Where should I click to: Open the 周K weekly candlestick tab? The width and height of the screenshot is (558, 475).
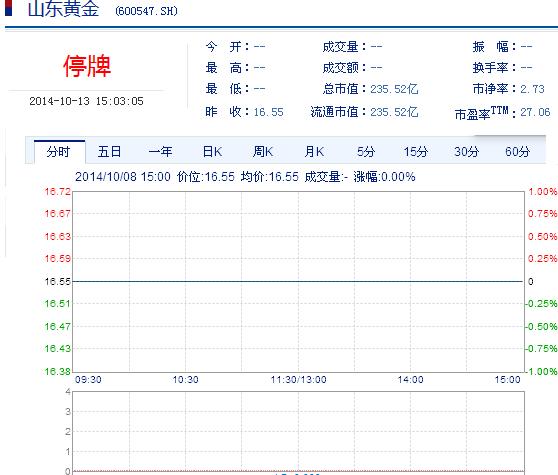coord(263,152)
